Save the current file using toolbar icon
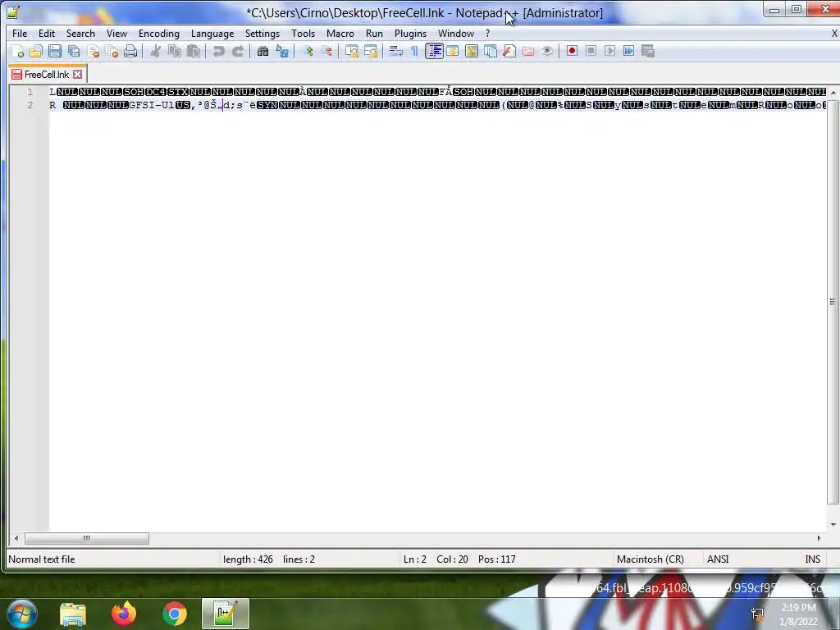This screenshot has height=630, width=840. tap(55, 52)
